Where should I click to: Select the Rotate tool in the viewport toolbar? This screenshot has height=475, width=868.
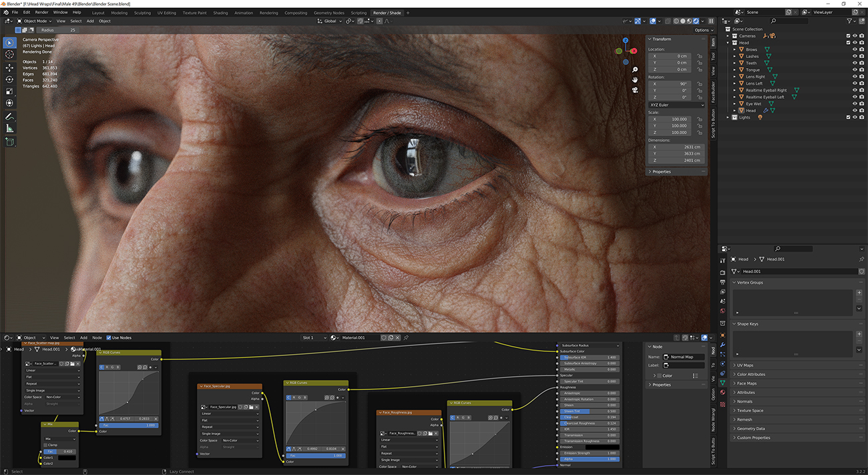(x=9, y=78)
